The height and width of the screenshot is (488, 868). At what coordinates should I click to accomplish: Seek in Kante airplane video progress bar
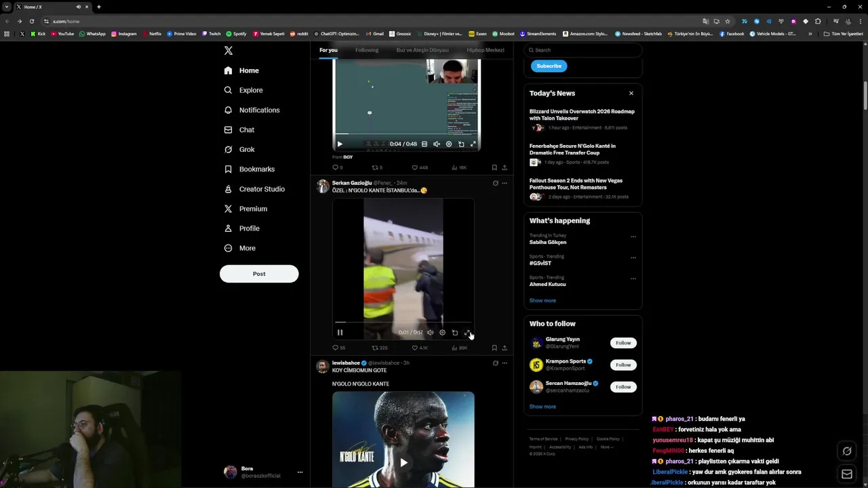403,323
